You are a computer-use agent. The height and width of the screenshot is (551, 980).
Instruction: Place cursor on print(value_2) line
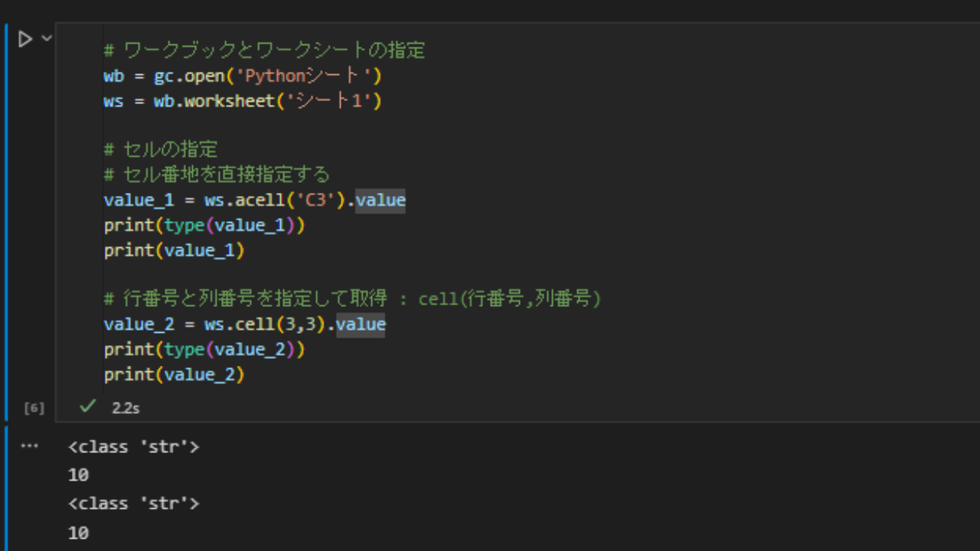click(174, 374)
